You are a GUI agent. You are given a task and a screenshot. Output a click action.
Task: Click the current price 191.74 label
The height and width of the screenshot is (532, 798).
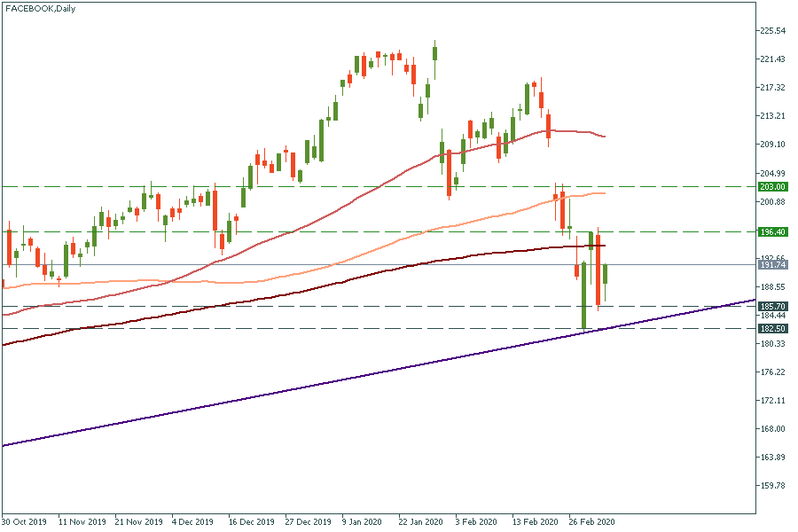pyautogui.click(x=773, y=265)
